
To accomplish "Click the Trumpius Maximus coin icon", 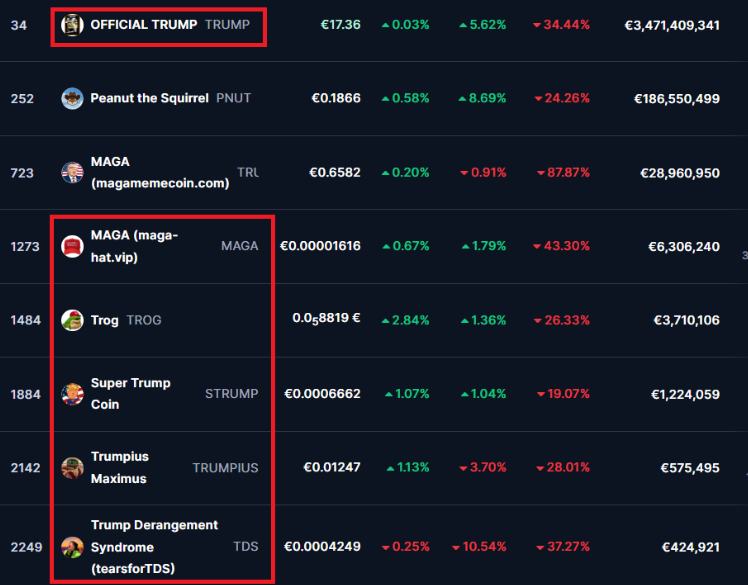I will click(x=72, y=468).
